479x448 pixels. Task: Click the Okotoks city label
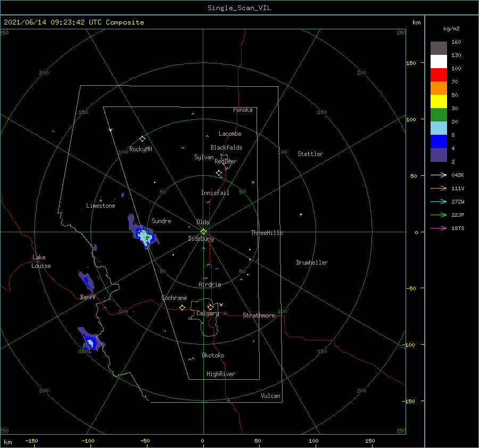point(213,355)
